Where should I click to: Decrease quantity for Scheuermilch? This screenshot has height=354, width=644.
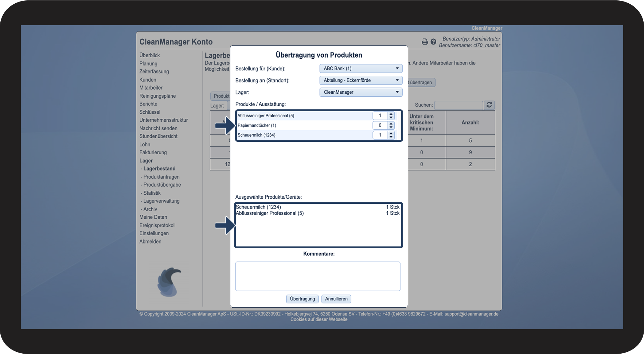[x=391, y=137]
